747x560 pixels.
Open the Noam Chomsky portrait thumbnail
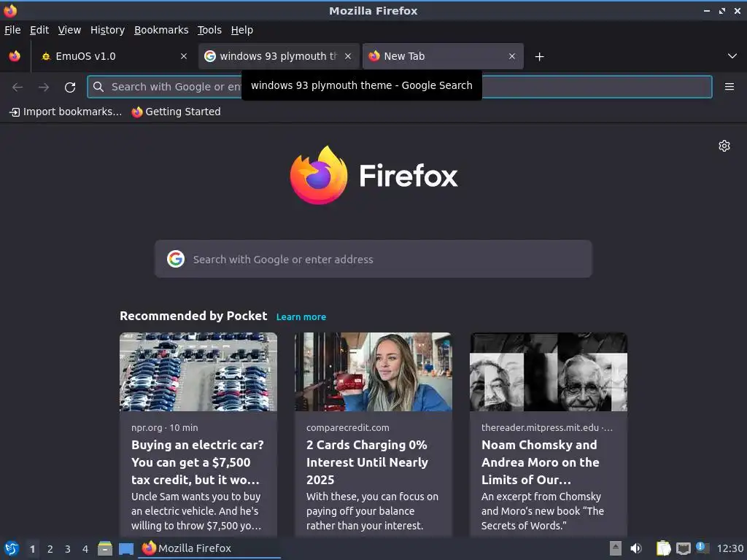pos(549,372)
